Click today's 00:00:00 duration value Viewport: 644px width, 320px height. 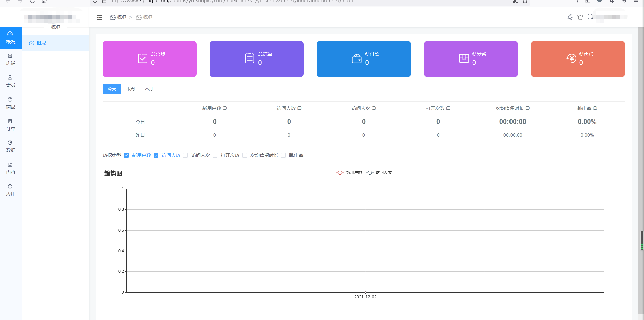513,122
